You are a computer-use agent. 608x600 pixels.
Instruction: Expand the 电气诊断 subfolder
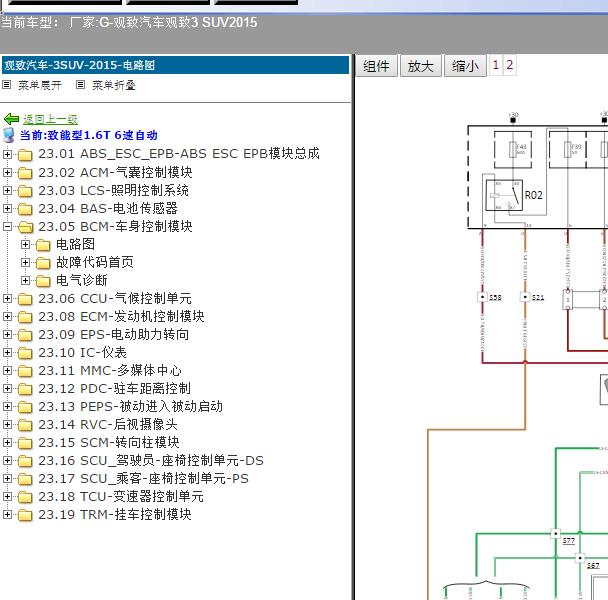pos(25,280)
